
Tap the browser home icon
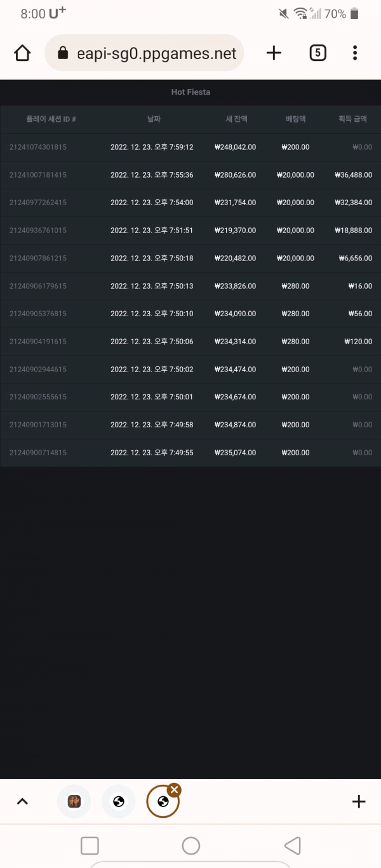[x=22, y=53]
